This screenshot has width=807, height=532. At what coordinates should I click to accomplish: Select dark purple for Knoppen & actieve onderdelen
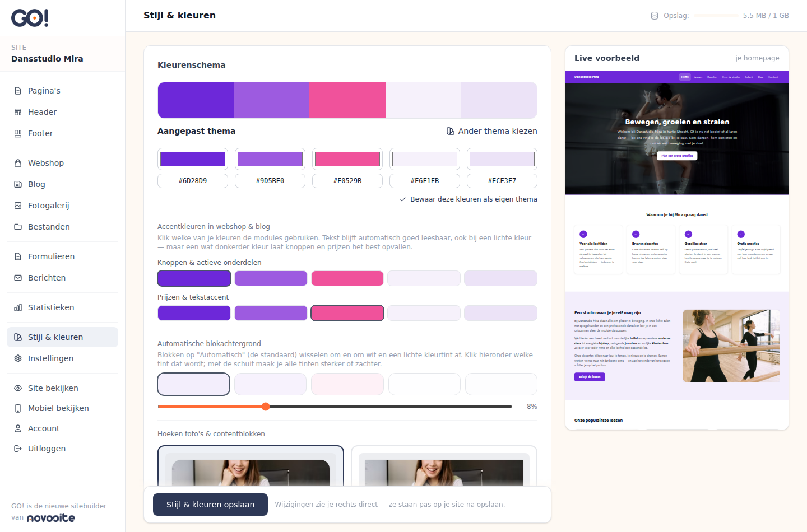(x=194, y=278)
